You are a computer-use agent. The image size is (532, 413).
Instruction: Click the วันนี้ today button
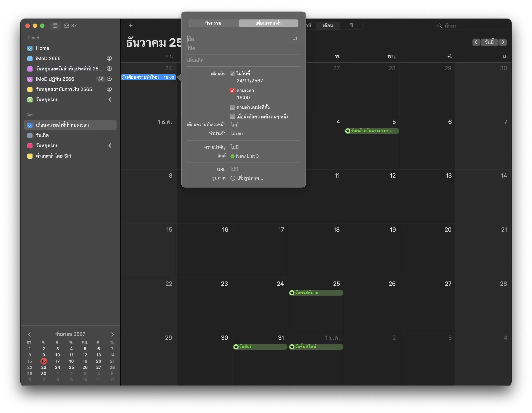[x=489, y=42]
